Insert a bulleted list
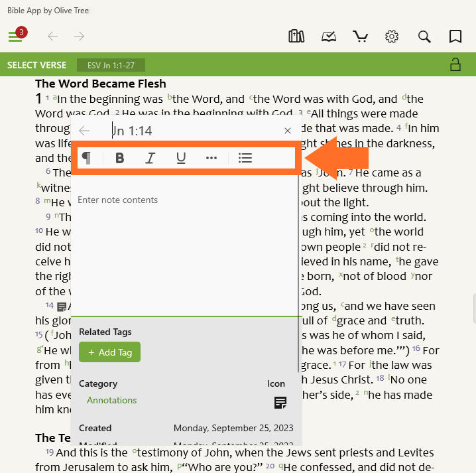 coord(245,158)
